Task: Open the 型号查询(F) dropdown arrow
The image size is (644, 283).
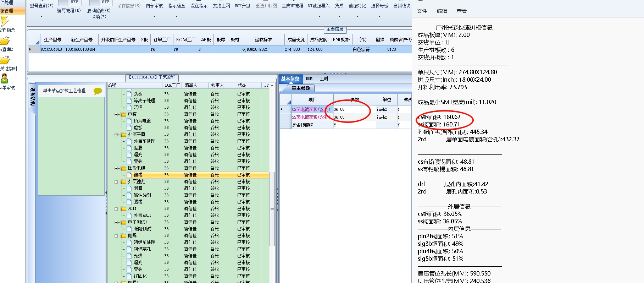Action: coord(41,17)
